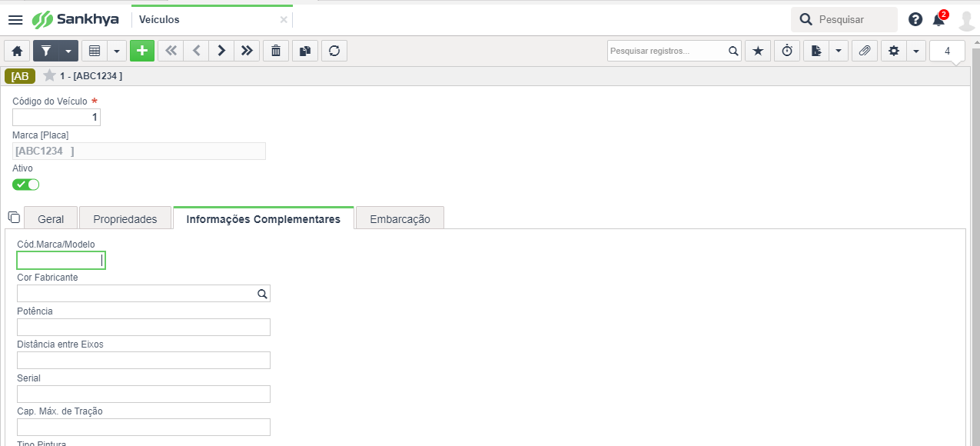
Task: Click magnifier in Pesquisar registros field
Action: [x=734, y=51]
